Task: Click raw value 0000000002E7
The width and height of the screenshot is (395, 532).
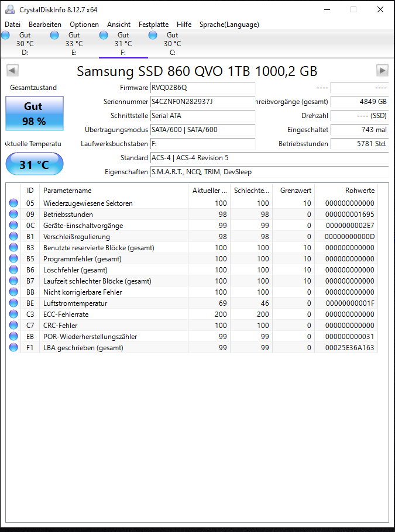Action: 350,225
